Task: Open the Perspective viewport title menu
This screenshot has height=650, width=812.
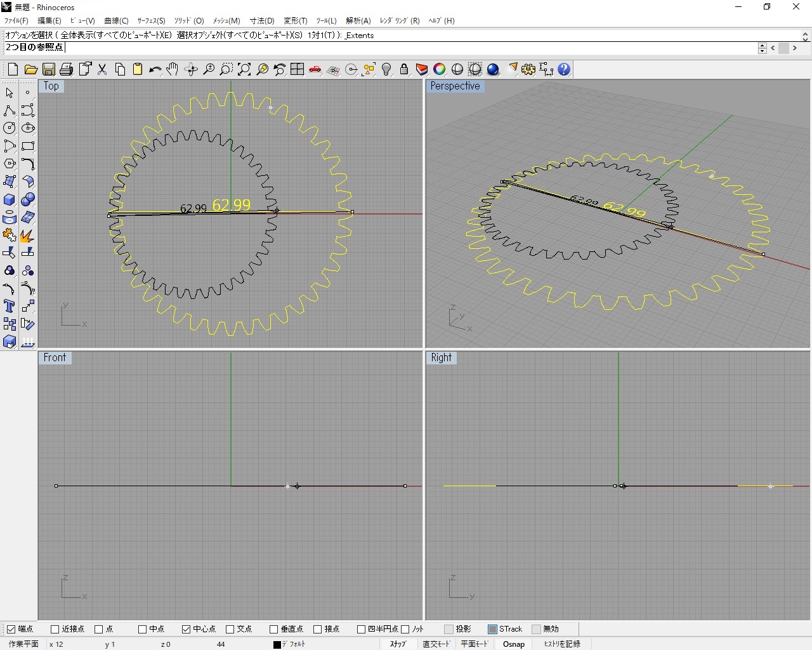Action: click(455, 86)
